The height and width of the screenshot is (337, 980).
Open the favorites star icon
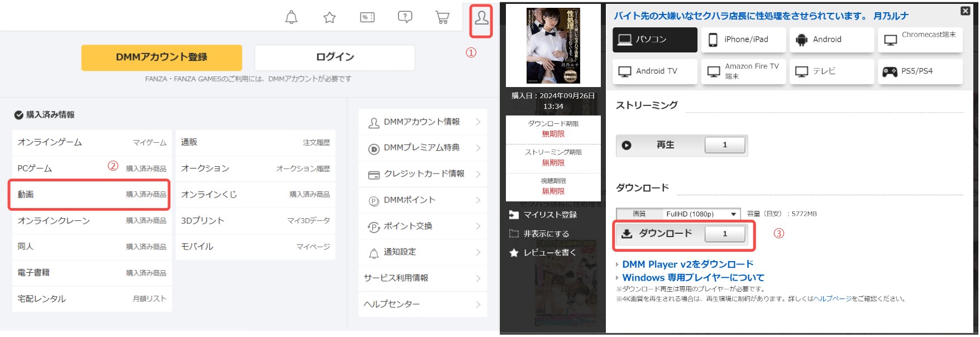coord(329,17)
